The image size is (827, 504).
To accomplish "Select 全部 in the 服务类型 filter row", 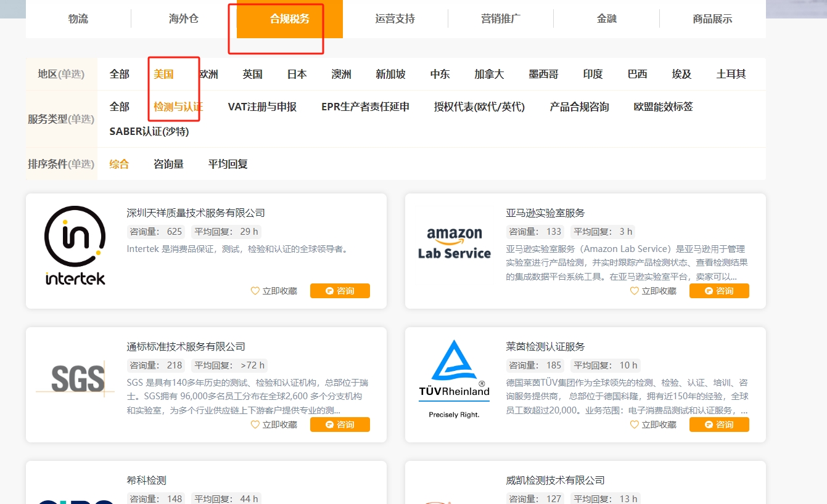I will pos(120,107).
